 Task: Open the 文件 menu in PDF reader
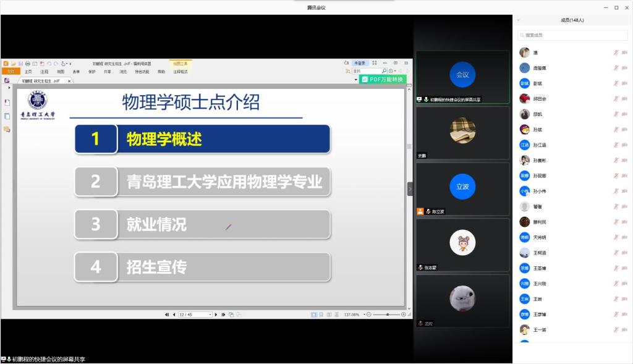[11, 72]
